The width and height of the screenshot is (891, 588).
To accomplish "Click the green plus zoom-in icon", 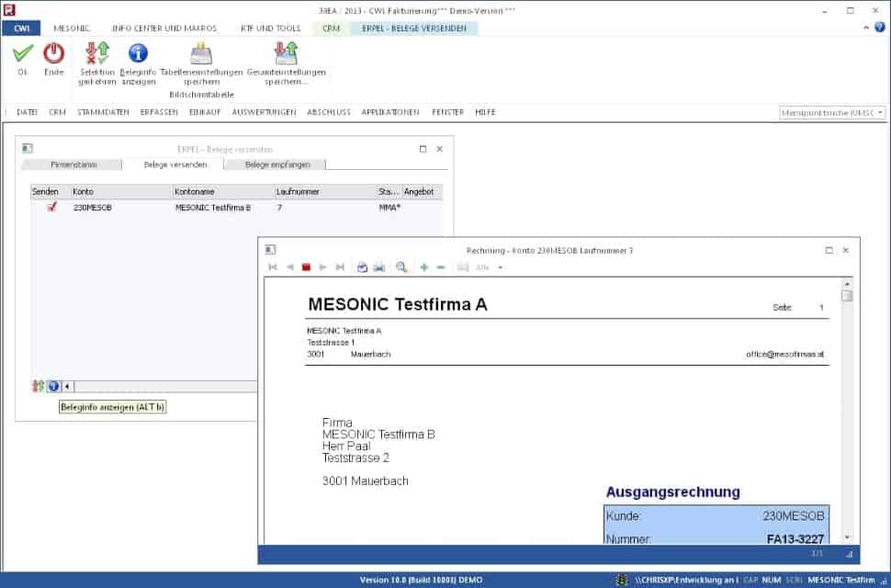I will click(x=424, y=267).
